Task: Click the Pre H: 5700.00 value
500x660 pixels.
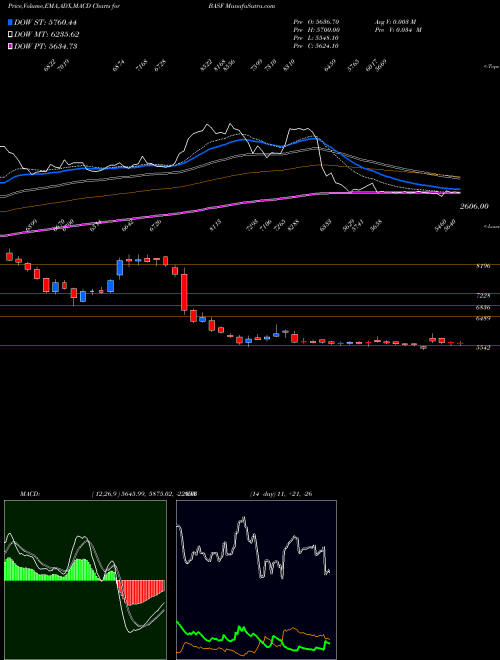Action: pos(317,30)
